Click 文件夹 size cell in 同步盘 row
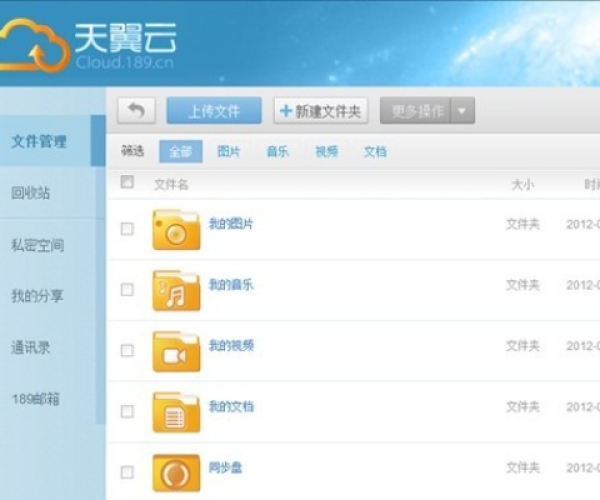 pos(523,467)
